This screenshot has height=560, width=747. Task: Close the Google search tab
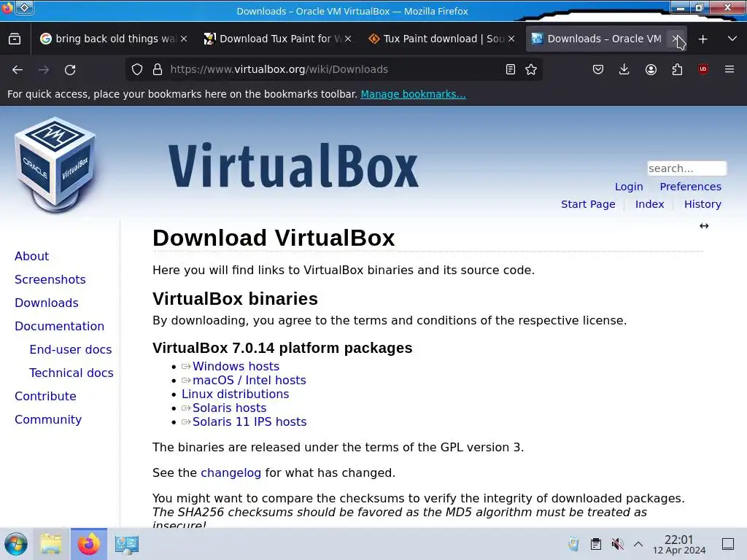[184, 39]
